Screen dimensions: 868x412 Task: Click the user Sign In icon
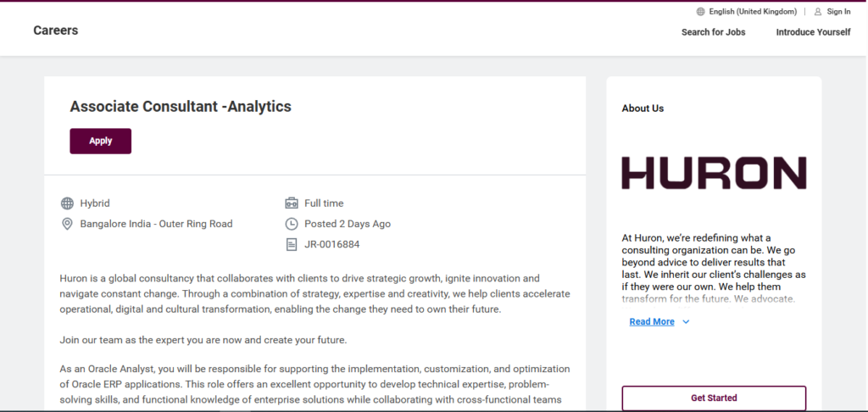pyautogui.click(x=818, y=12)
